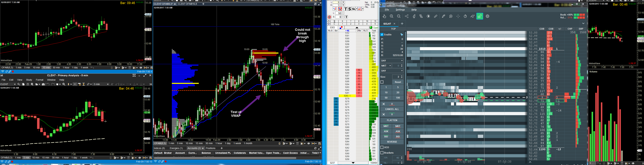Open Format menu in Primary Analysis window
The width and height of the screenshot is (644, 165).
pyautogui.click(x=39, y=80)
